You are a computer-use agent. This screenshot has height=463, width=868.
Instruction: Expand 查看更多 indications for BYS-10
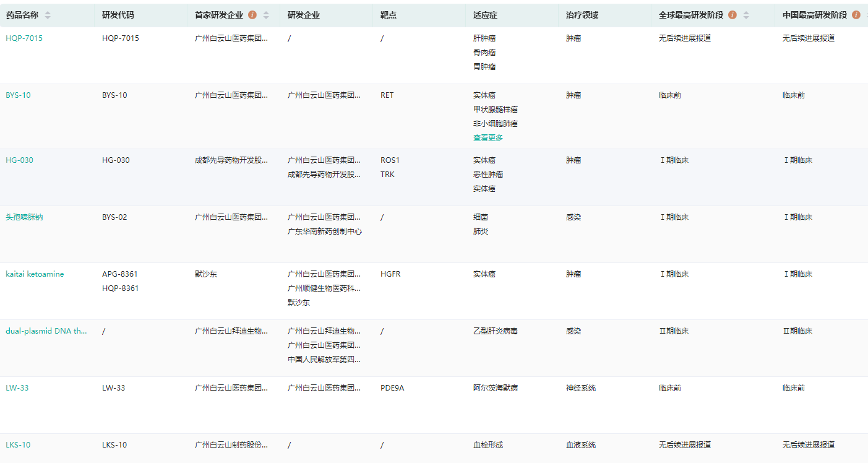[488, 138]
